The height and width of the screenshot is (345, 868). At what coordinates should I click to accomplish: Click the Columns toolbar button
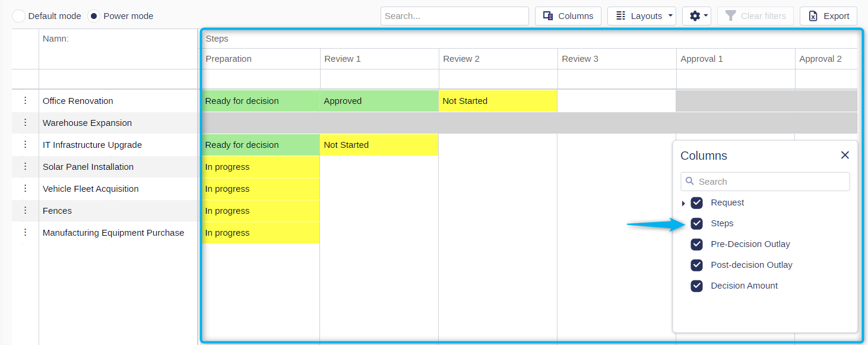(x=568, y=16)
